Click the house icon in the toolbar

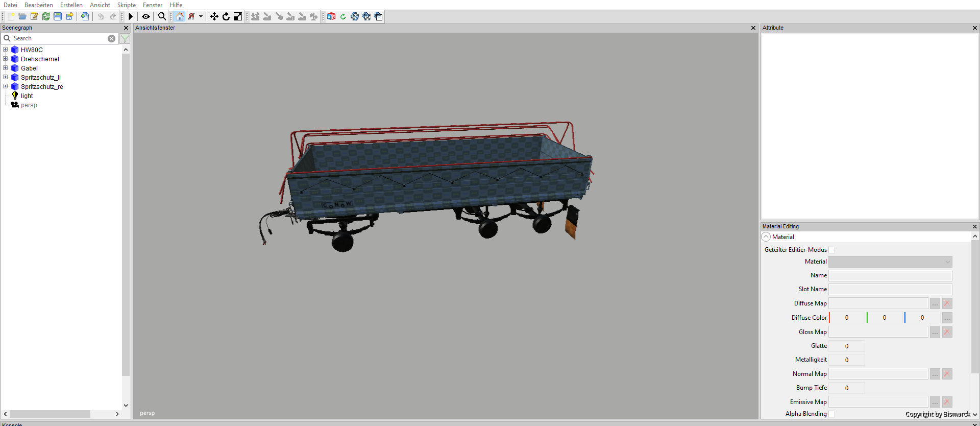tap(179, 16)
